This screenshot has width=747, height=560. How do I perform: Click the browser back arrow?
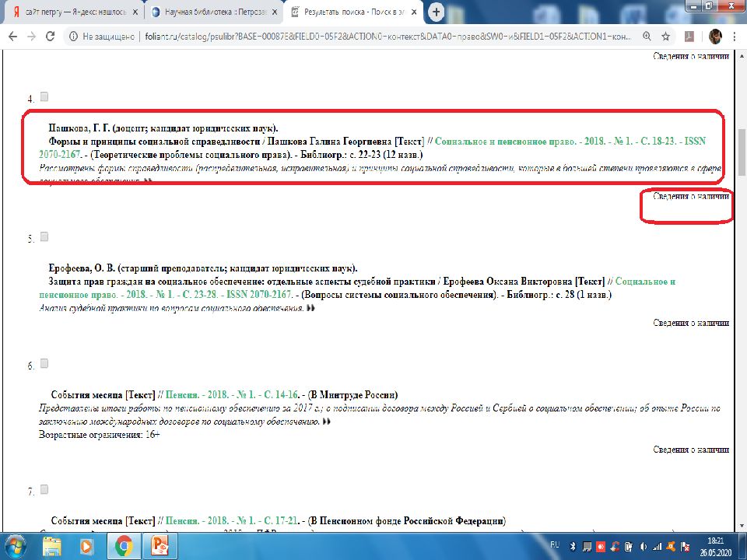coord(12,37)
